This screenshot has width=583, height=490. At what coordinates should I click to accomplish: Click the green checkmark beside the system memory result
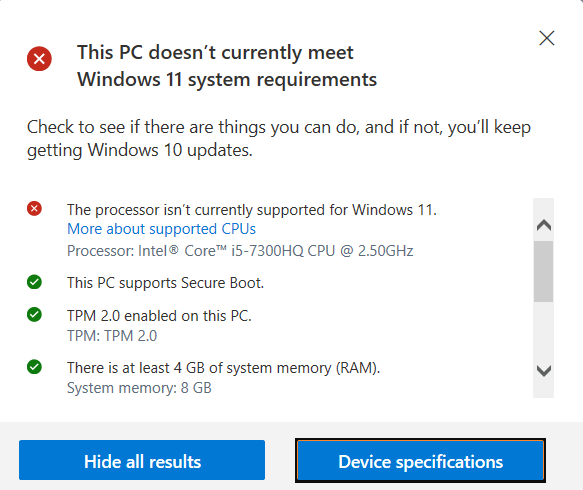click(34, 367)
